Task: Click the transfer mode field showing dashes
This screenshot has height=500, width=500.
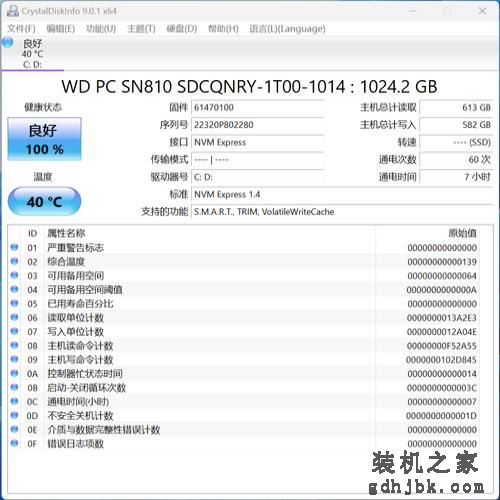Action: (x=257, y=160)
